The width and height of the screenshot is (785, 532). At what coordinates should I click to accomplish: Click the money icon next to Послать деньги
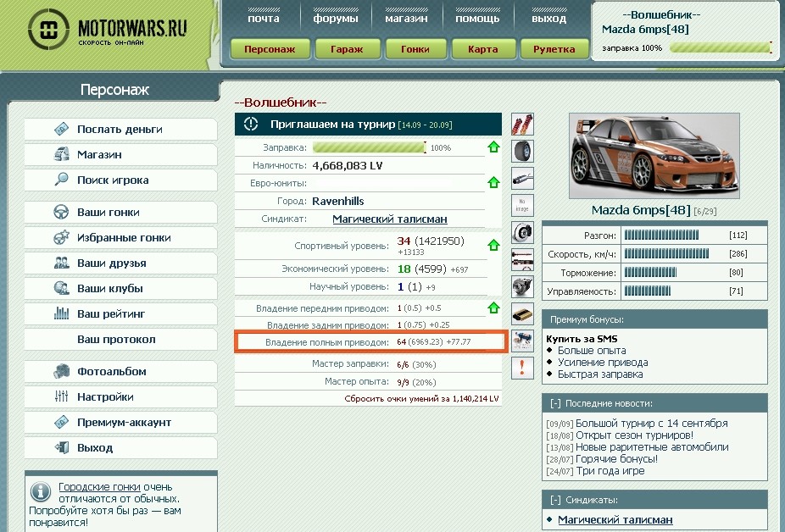coord(62,129)
